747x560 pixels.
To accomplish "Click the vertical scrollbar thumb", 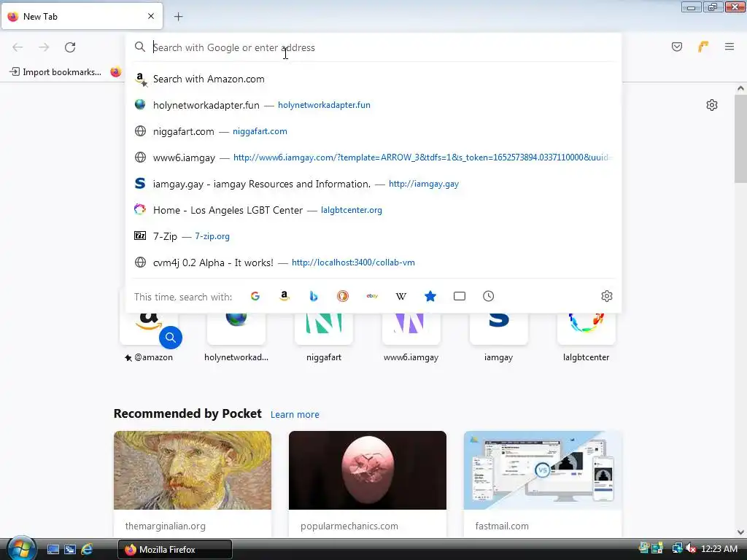I will pos(740,138).
